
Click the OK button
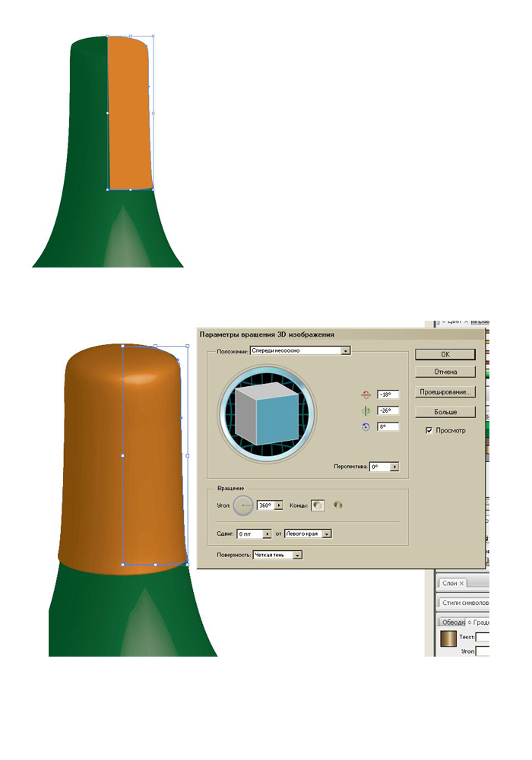[x=445, y=355]
